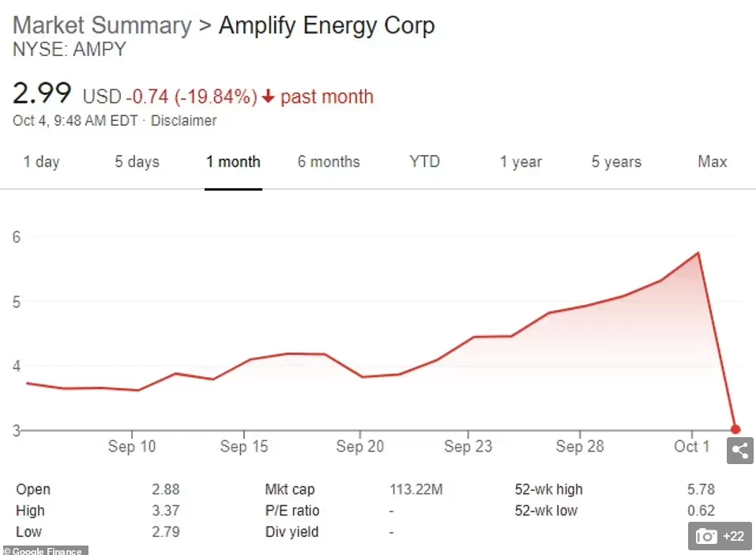
Task: Click the Sep 10 axis label
Action: click(x=132, y=446)
